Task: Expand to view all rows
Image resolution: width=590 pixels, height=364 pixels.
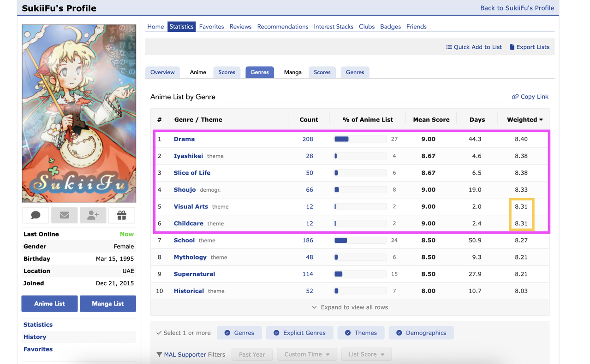Action: (x=350, y=307)
